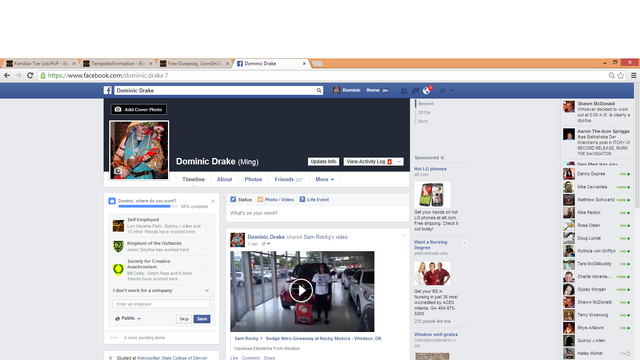
Task: Select Society for Creative Anachronism radio option
Action: click(x=207, y=270)
